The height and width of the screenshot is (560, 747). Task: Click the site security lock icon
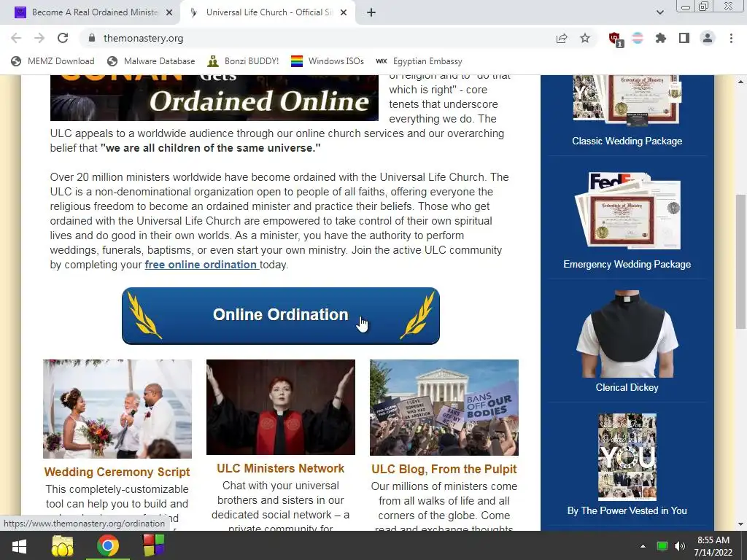pyautogui.click(x=92, y=38)
